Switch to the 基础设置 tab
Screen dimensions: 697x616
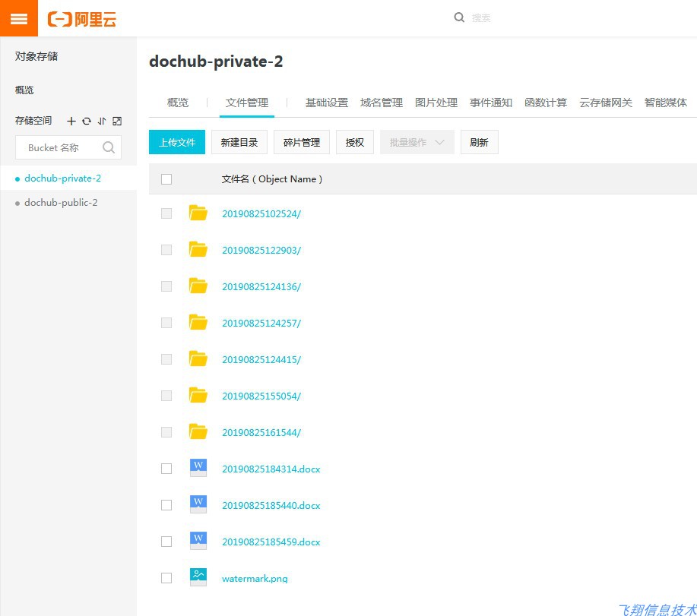[x=326, y=102]
